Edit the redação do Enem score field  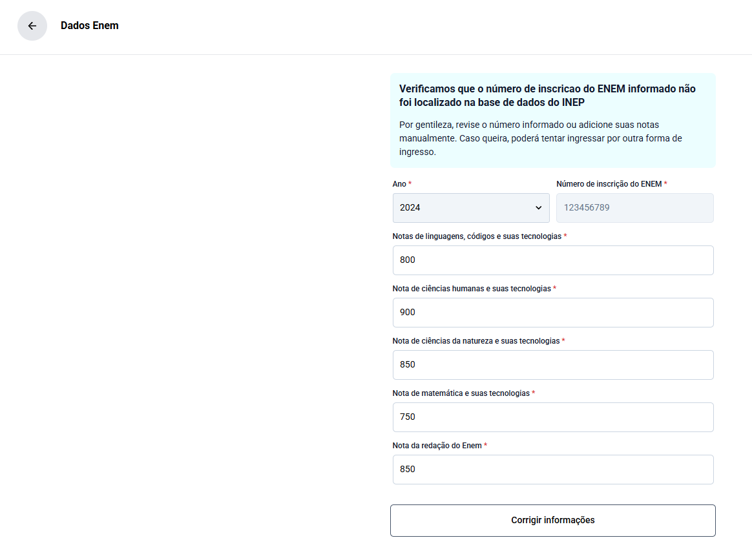553,469
